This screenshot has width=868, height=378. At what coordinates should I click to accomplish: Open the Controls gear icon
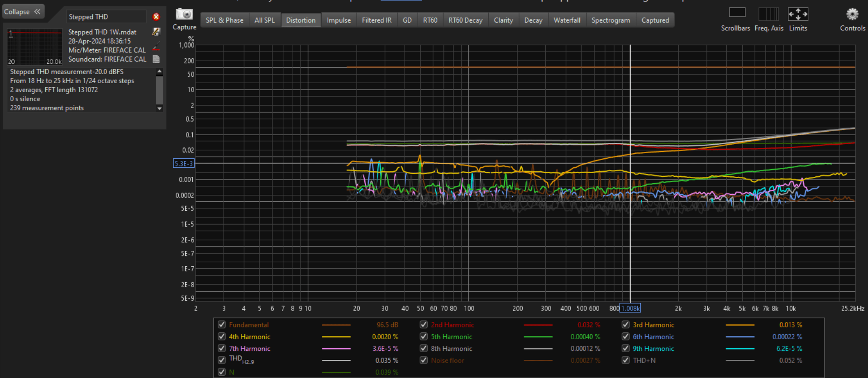(x=852, y=14)
